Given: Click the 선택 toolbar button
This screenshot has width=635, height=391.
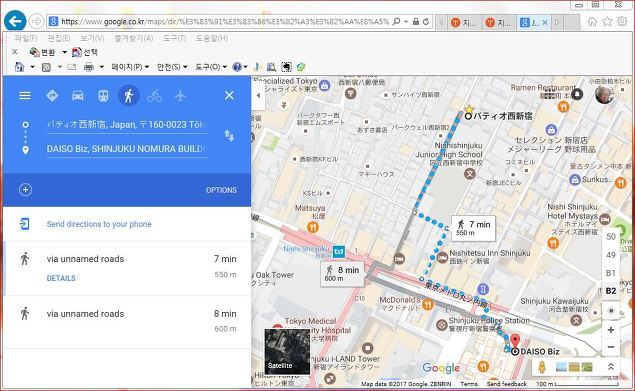Looking at the screenshot, I should tap(85, 52).
